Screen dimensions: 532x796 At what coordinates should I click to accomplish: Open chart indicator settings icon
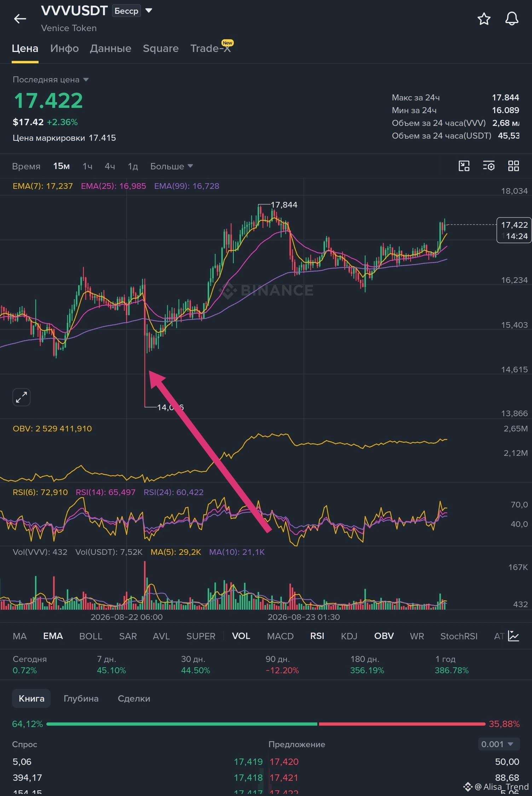488,166
